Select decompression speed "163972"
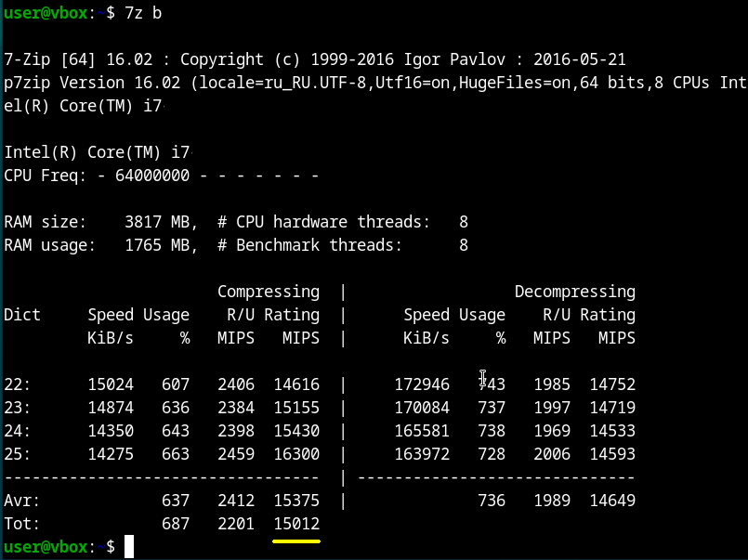Image resolution: width=748 pixels, height=560 pixels. tap(422, 454)
